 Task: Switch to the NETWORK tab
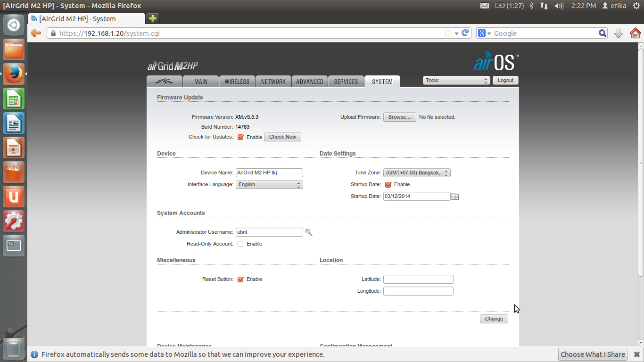coord(273,81)
